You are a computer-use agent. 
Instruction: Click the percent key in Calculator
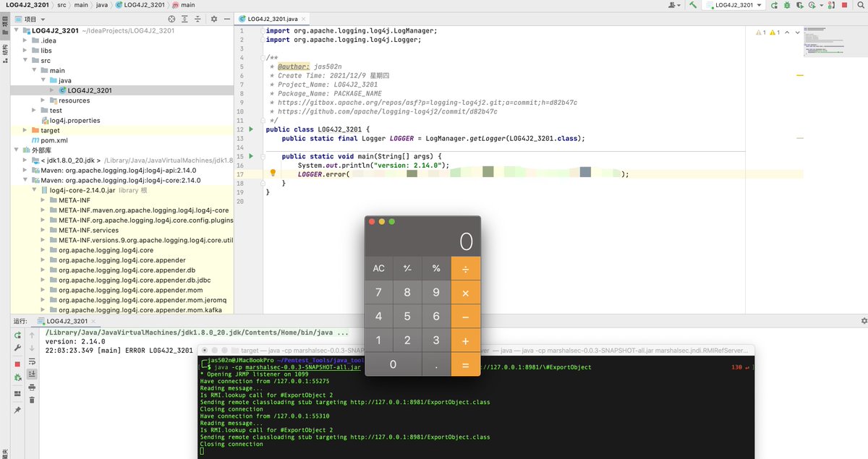(436, 268)
